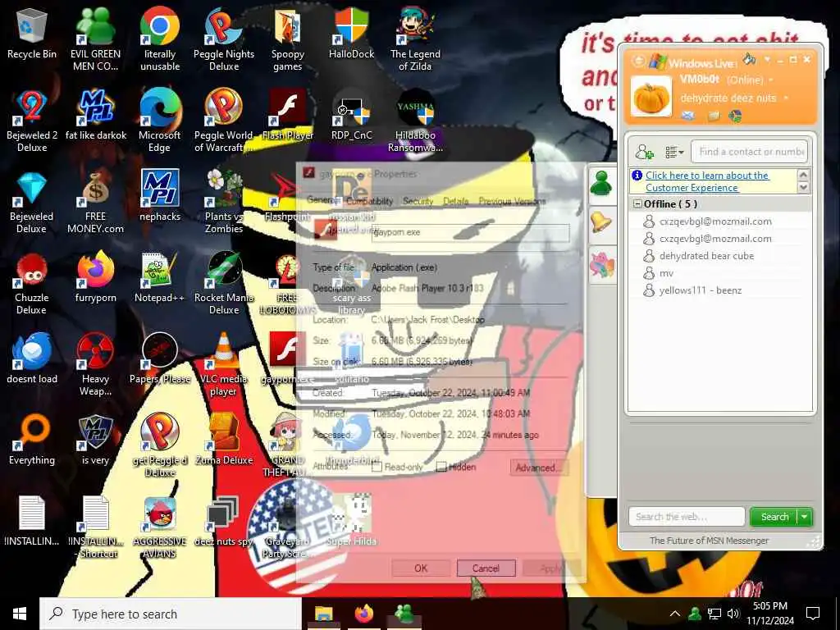Open the MSN Today globe icon

point(735,116)
